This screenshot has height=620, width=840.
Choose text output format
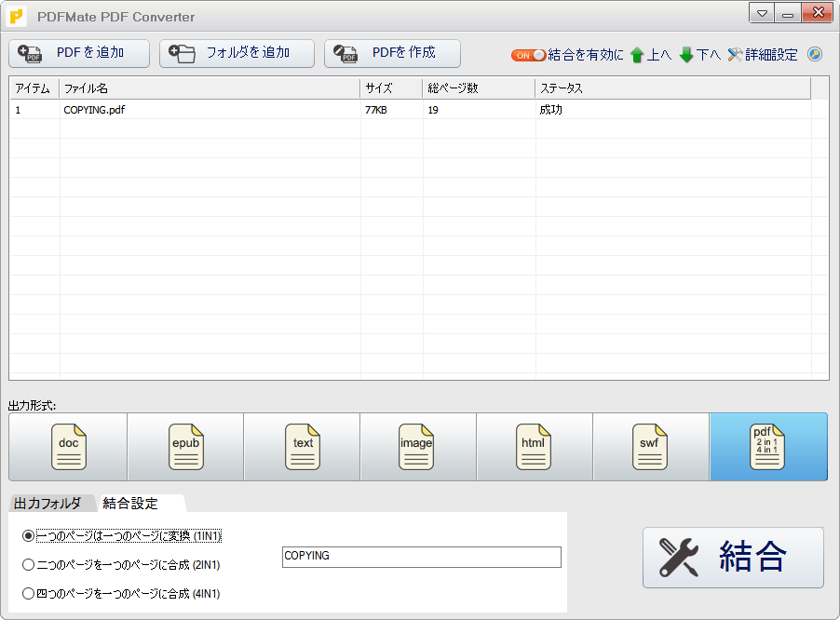[x=302, y=447]
